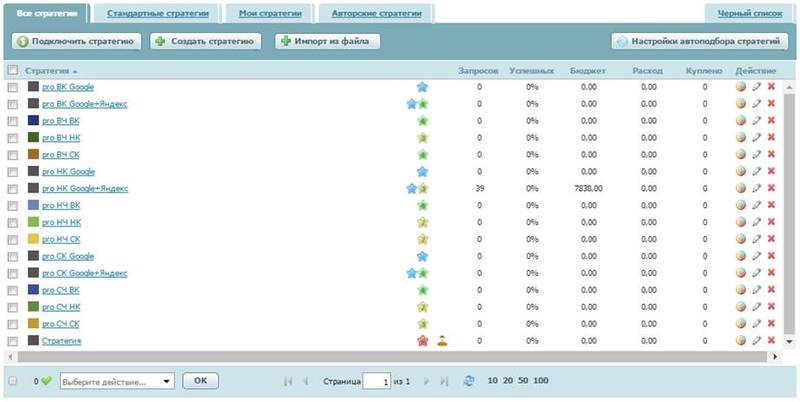Viewport: 800px width, 402px height.
Task: Check the box for pro ВК Google+Яндекс
Action: pyautogui.click(x=13, y=104)
